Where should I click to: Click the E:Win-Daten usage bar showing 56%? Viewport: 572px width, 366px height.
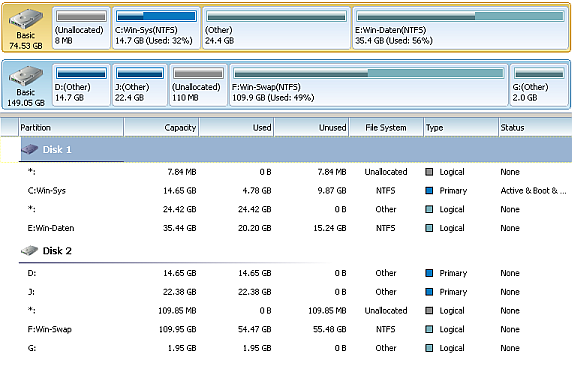(460, 16)
